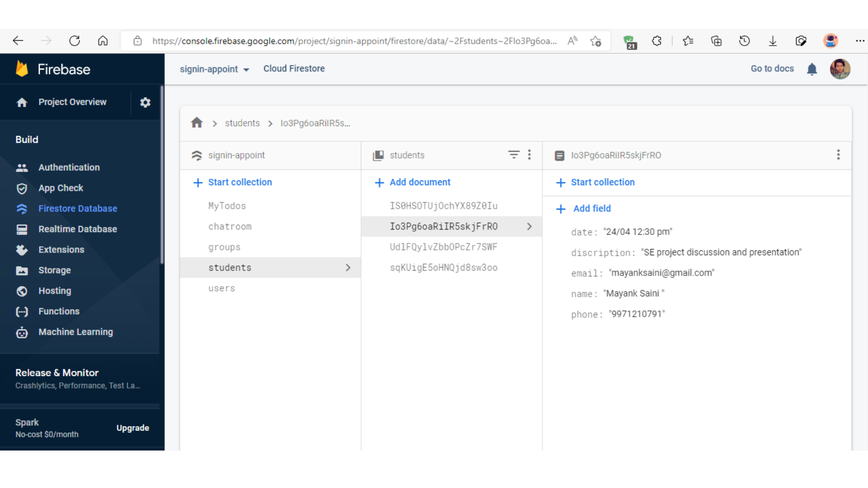Viewport: 868px width, 488px height.
Task: Open Authentication from the sidebar
Action: 69,167
